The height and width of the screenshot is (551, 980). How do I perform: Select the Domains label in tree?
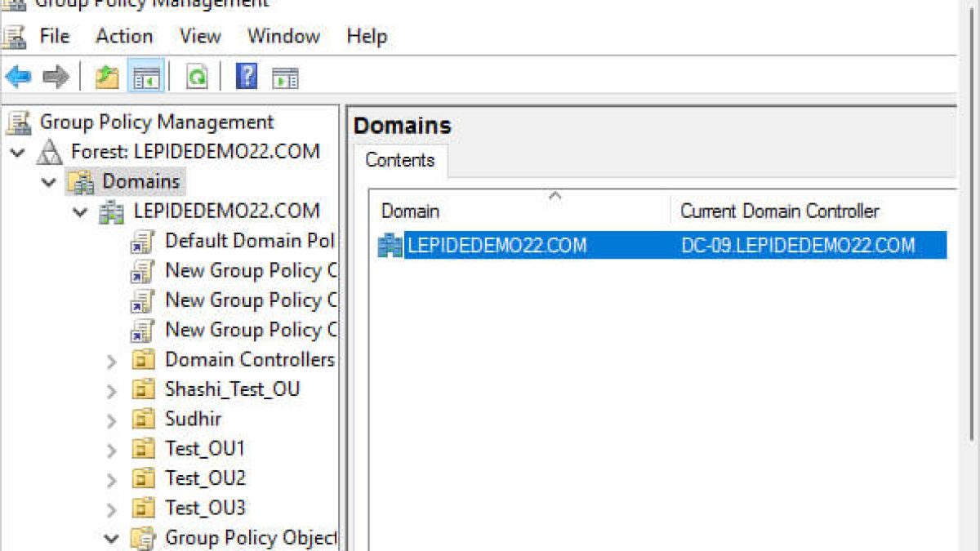(x=140, y=181)
